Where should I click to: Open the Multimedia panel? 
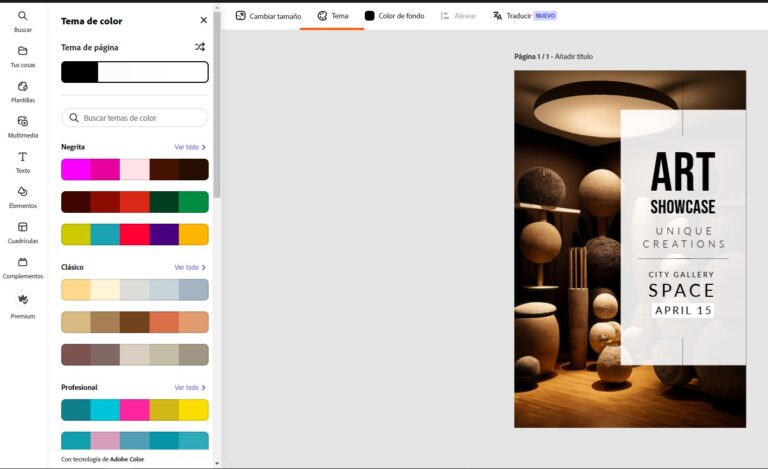23,122
